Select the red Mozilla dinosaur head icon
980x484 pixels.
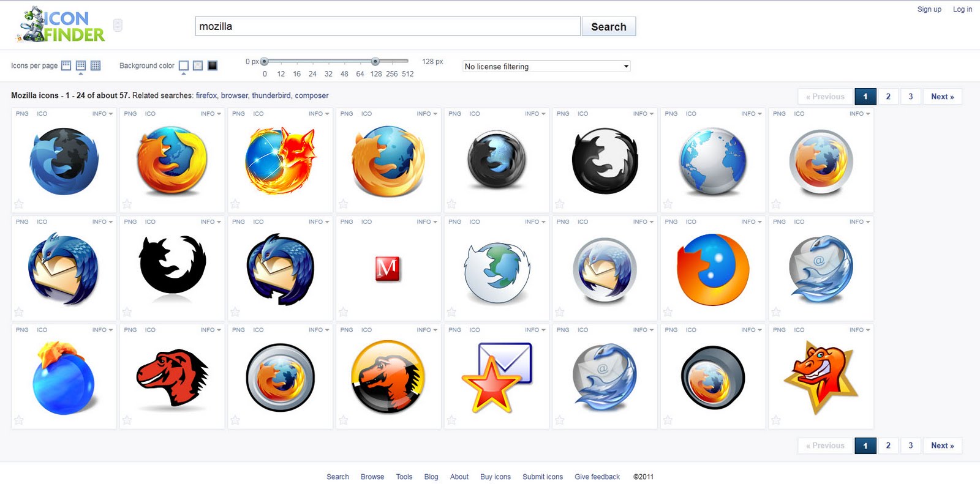pyautogui.click(x=172, y=378)
